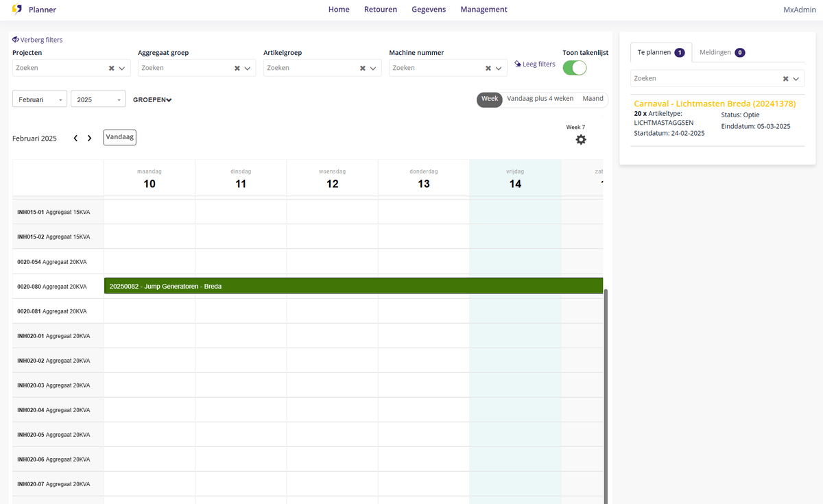Select Vandaag plus 4 weken view
The height and width of the screenshot is (504, 823).
point(540,99)
